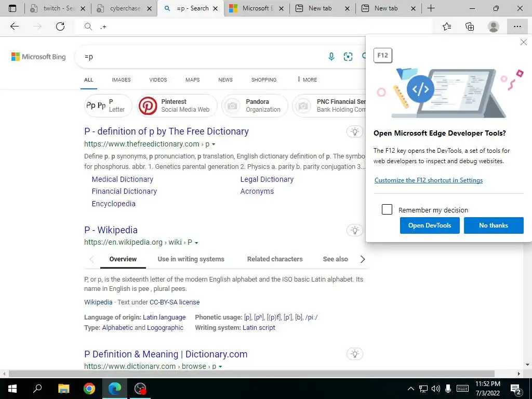The width and height of the screenshot is (532, 399).
Task: Open the Windows Start button
Action: click(12, 389)
